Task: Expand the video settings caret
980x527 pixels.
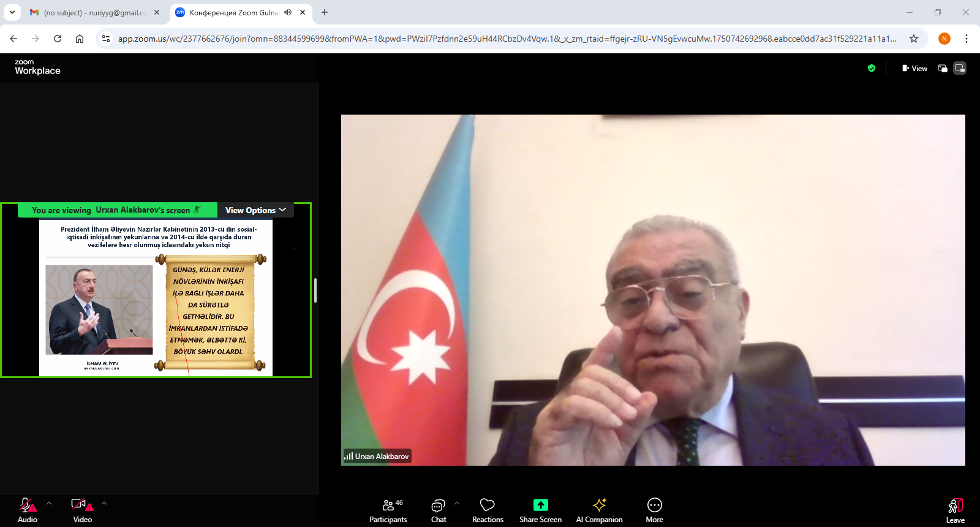Action: coord(104,503)
